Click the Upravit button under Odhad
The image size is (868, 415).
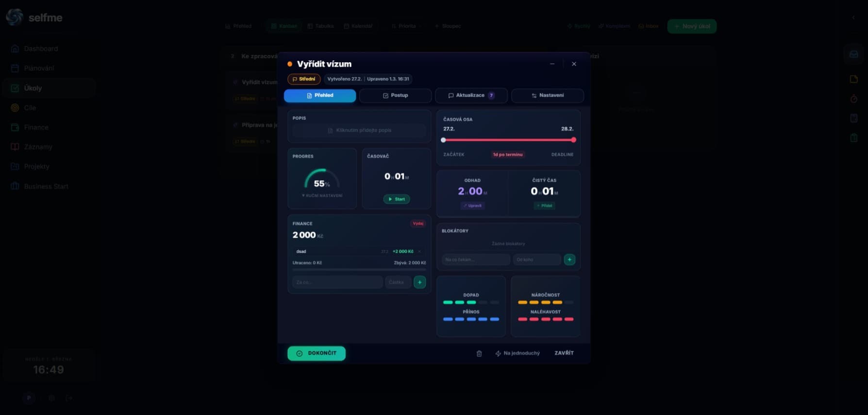(x=472, y=206)
